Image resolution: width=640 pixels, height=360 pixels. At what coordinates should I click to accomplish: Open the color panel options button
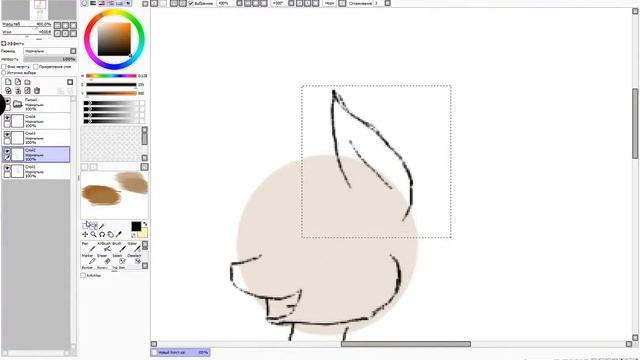click(145, 3)
